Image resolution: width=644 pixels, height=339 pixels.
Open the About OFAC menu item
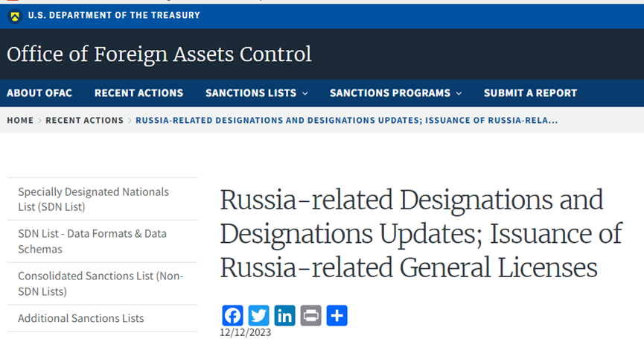pyautogui.click(x=39, y=93)
